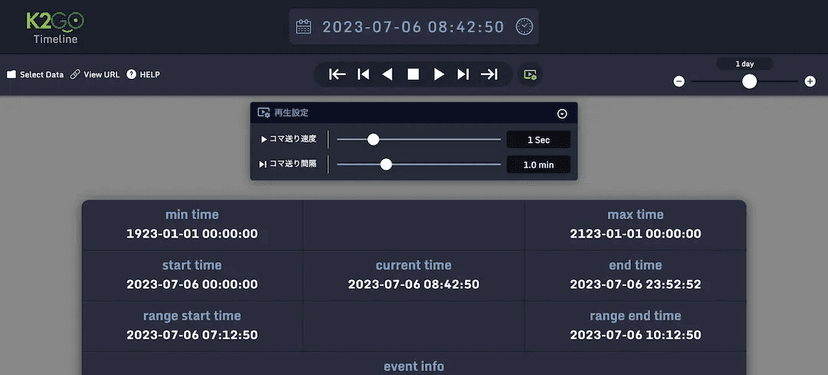Click the event info heading

point(413,366)
